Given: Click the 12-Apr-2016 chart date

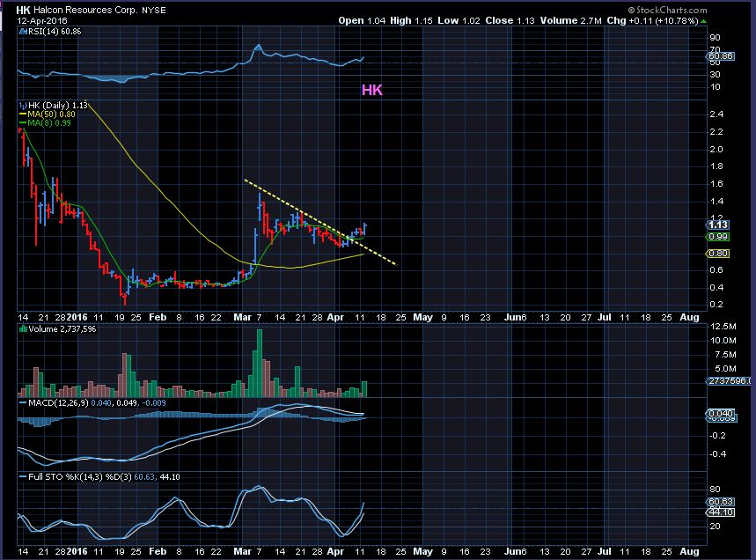Looking at the screenshot, I should (42, 21).
